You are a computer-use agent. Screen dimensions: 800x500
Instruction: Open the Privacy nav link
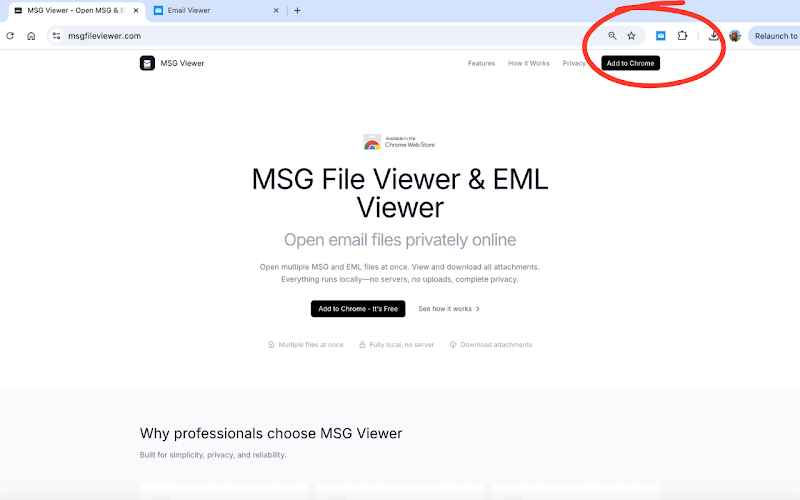point(574,63)
